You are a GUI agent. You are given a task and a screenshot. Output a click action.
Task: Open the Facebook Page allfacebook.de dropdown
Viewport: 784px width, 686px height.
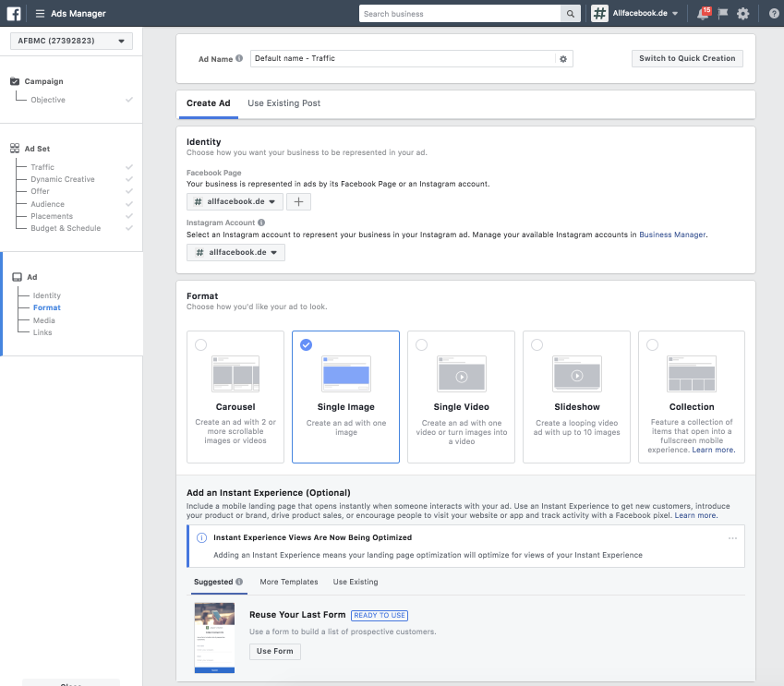(x=235, y=202)
